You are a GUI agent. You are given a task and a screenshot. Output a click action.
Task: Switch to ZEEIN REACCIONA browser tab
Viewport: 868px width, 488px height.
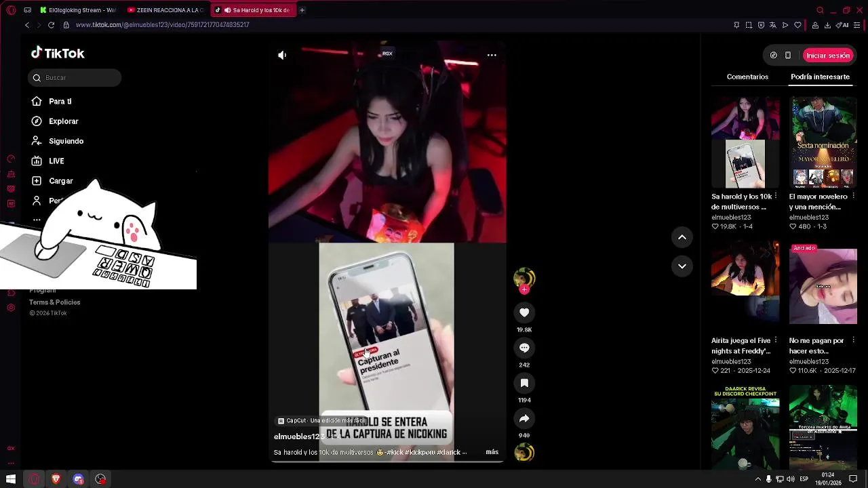pos(166,10)
